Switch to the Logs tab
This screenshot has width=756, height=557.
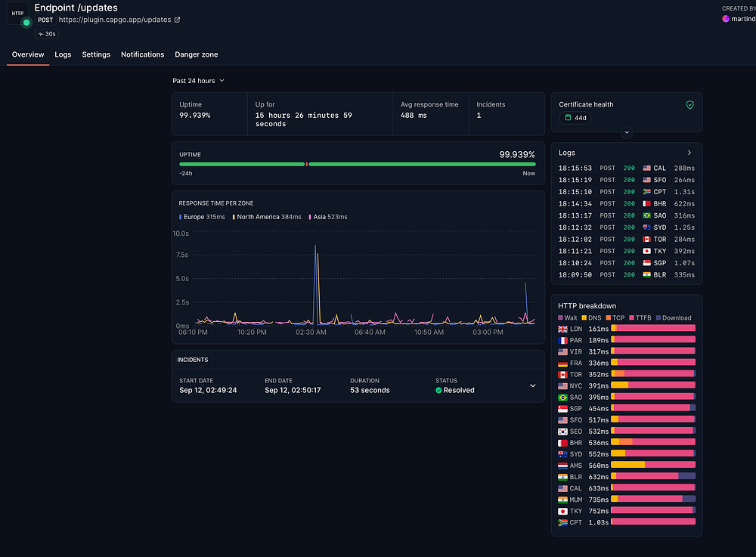(63, 54)
